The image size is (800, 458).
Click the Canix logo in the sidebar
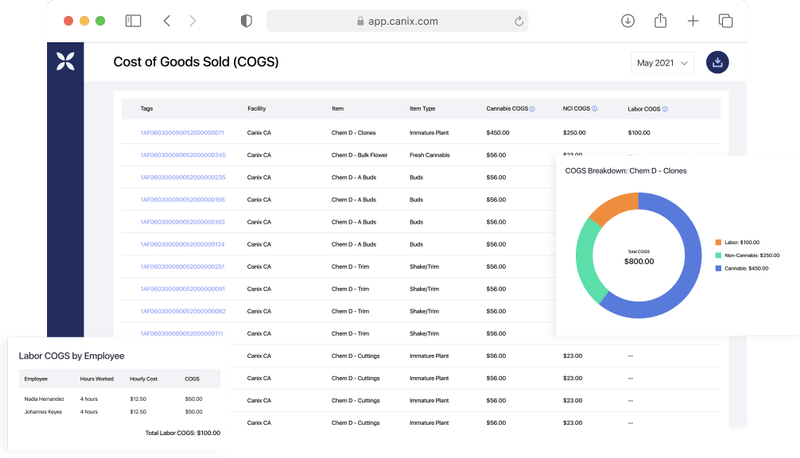[65, 61]
